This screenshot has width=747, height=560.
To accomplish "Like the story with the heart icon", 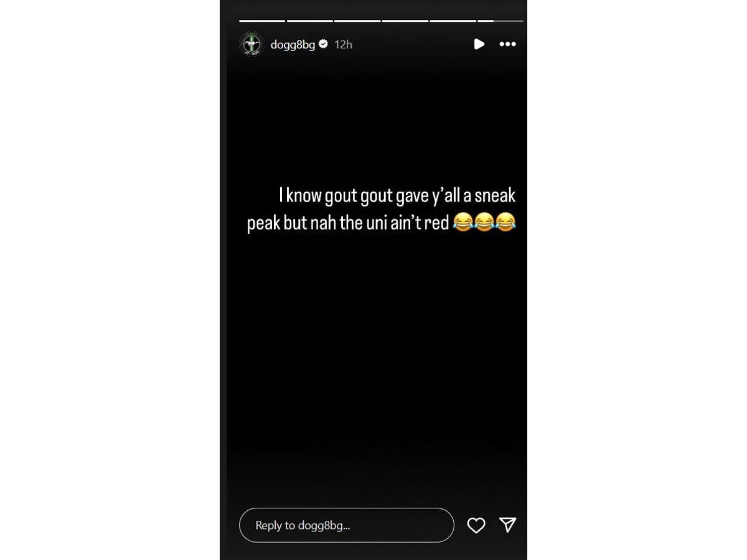I will coord(476,525).
